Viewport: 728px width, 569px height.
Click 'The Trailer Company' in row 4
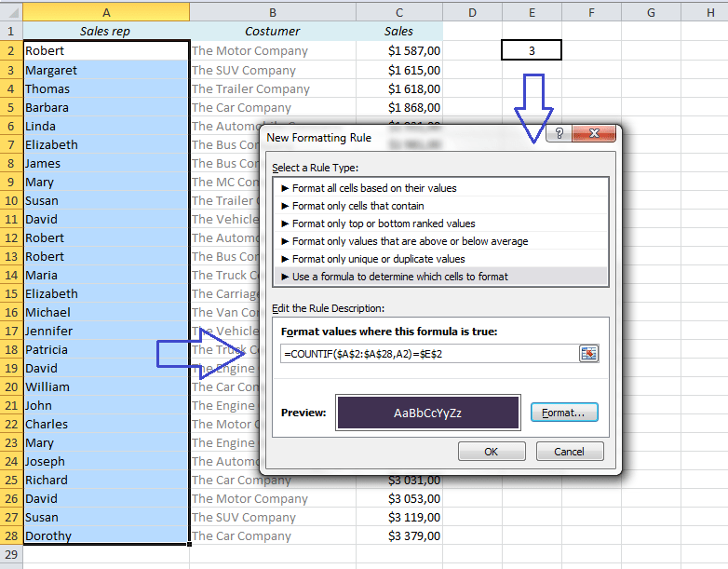point(273,88)
